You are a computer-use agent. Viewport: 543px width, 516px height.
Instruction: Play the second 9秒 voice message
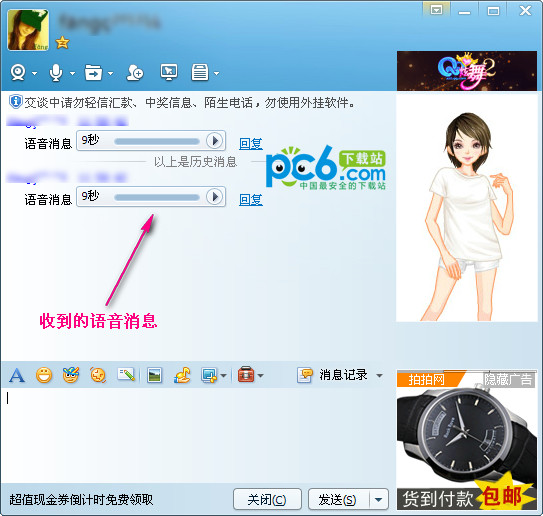tap(214, 197)
